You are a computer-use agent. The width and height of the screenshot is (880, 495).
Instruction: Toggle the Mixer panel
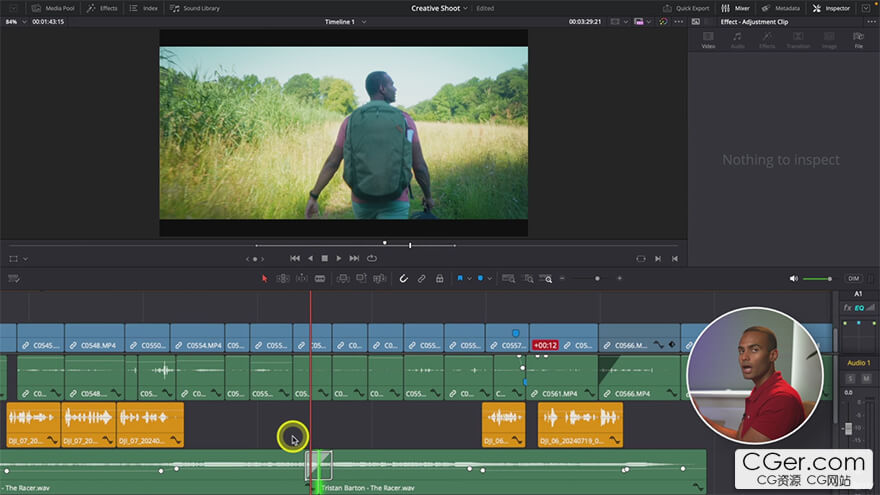click(735, 8)
